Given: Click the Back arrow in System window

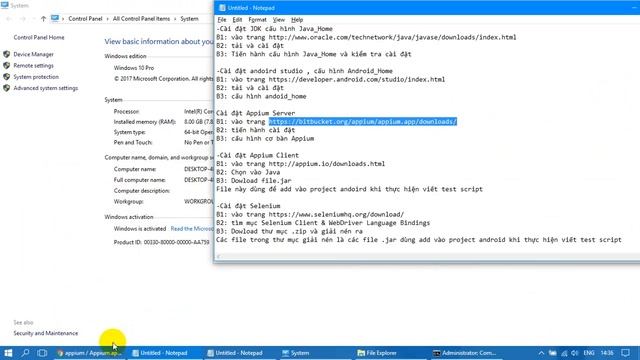Looking at the screenshot, I should click(9, 19).
